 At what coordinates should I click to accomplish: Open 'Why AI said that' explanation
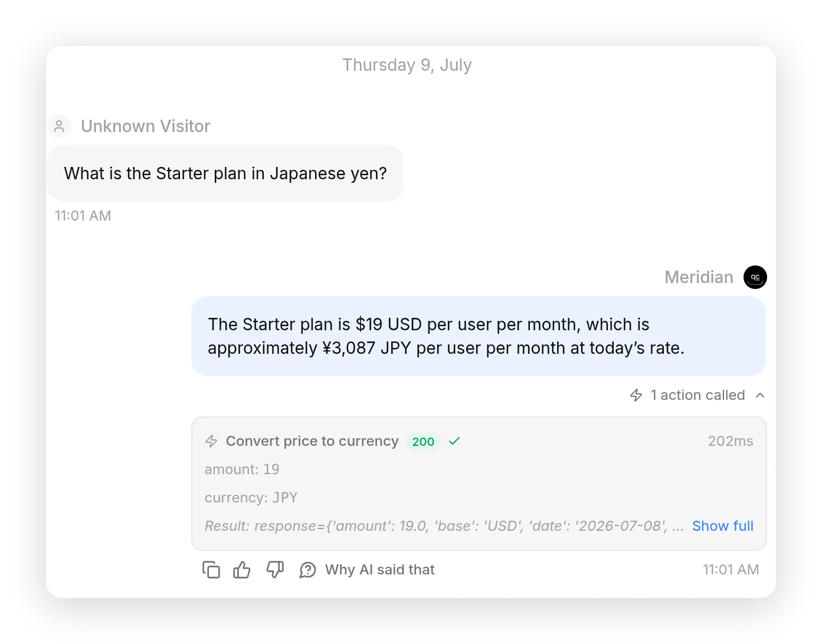tap(379, 570)
